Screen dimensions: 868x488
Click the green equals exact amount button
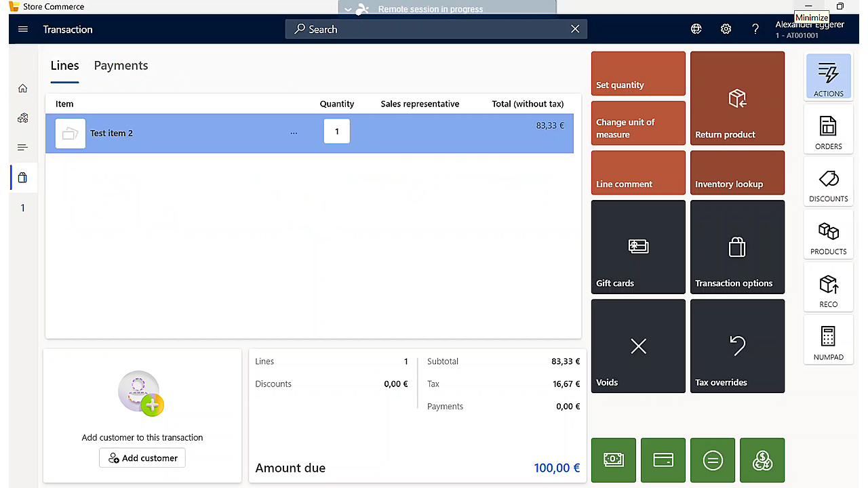712,460
